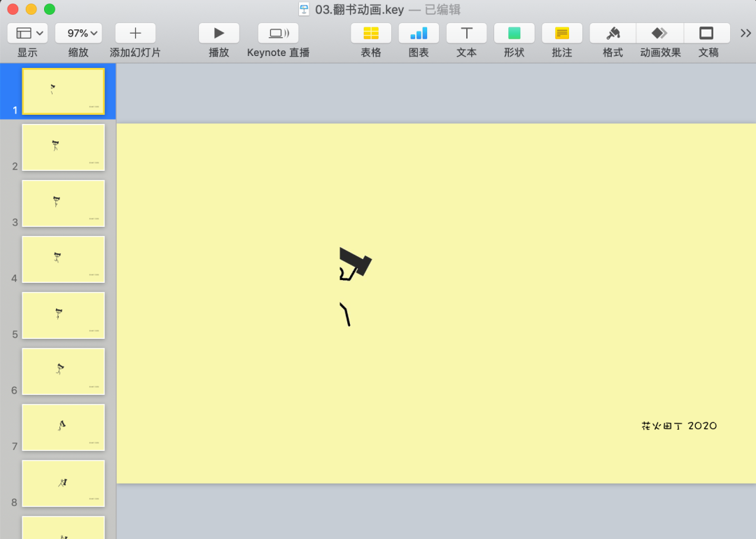This screenshot has height=539, width=756.
Task: Open the Animate (动画效果) inspector
Action: click(660, 34)
